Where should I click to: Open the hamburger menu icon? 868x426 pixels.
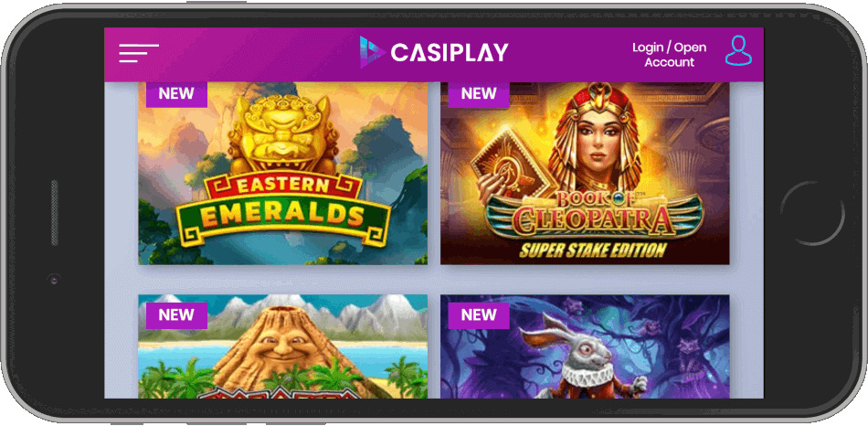(x=138, y=53)
